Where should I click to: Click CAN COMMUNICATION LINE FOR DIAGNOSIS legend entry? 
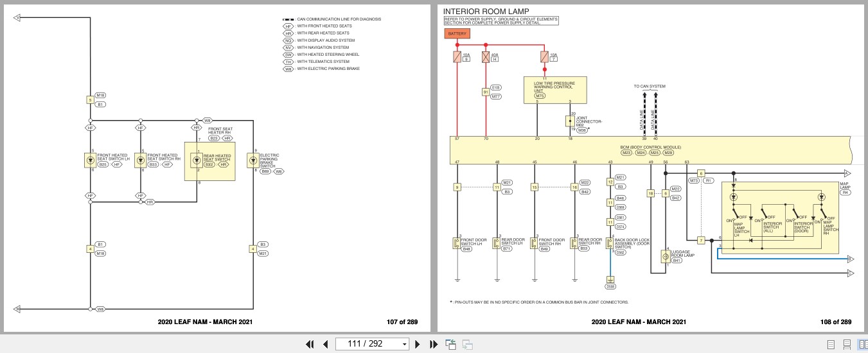(332, 19)
